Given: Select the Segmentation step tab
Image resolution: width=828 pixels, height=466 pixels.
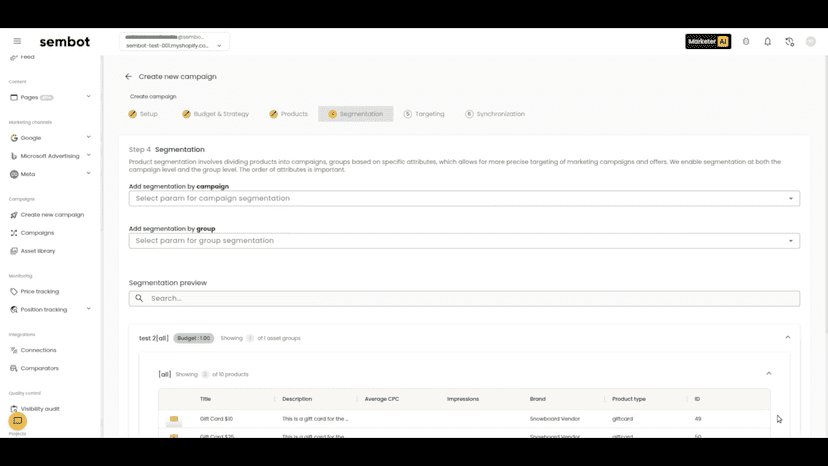Looking at the screenshot, I should (x=355, y=114).
